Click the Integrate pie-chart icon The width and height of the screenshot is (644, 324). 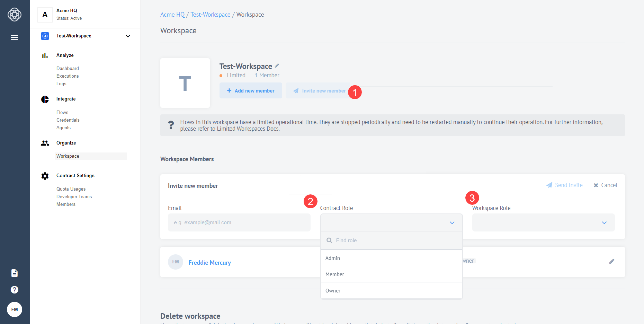pyautogui.click(x=45, y=99)
